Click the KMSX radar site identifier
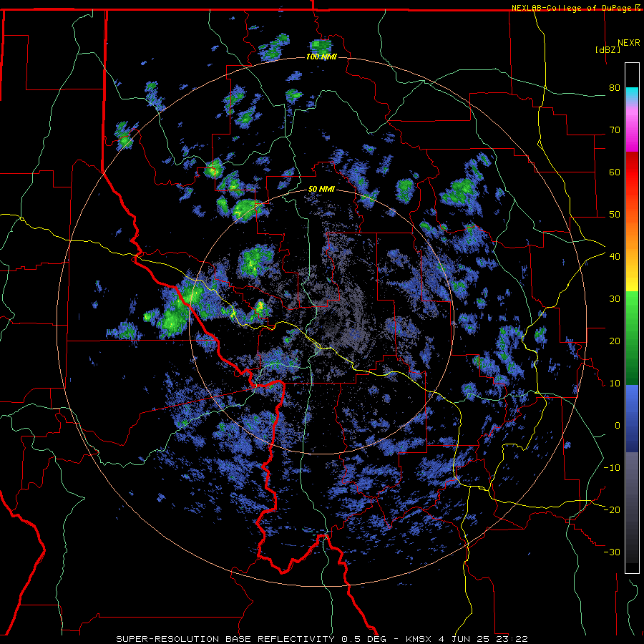This screenshot has width=644, height=644. click(x=420, y=639)
